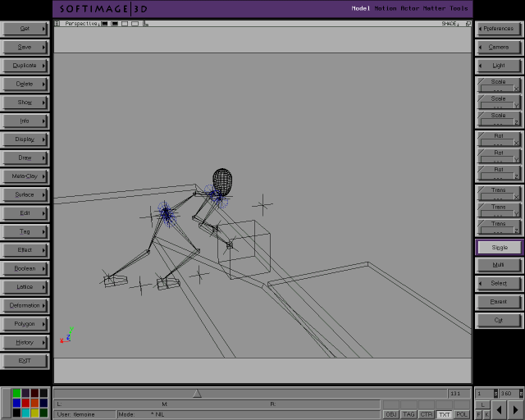Image resolution: width=525 pixels, height=420 pixels.
Task: Switch to the Matter module
Action: [x=435, y=8]
